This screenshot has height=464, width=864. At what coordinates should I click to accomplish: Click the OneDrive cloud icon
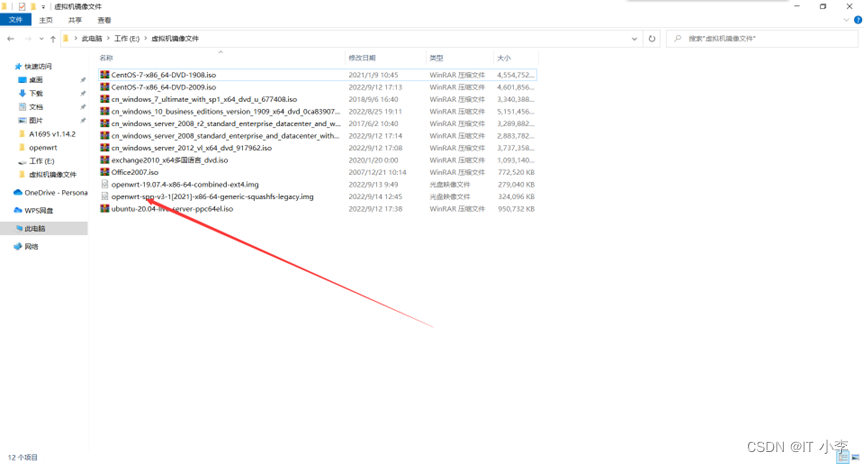coord(18,192)
